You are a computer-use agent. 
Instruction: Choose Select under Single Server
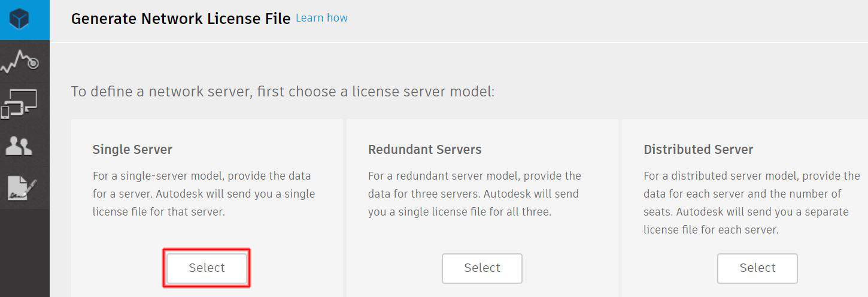pyautogui.click(x=207, y=268)
